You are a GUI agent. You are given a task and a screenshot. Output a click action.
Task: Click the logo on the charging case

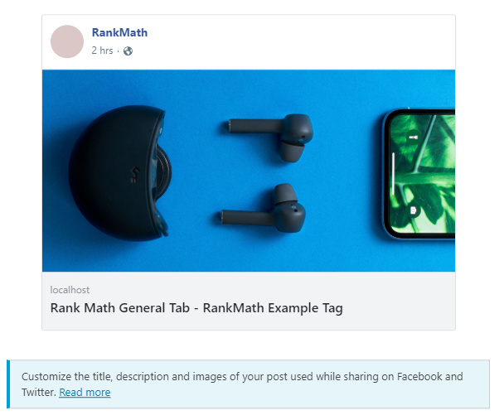(x=135, y=174)
